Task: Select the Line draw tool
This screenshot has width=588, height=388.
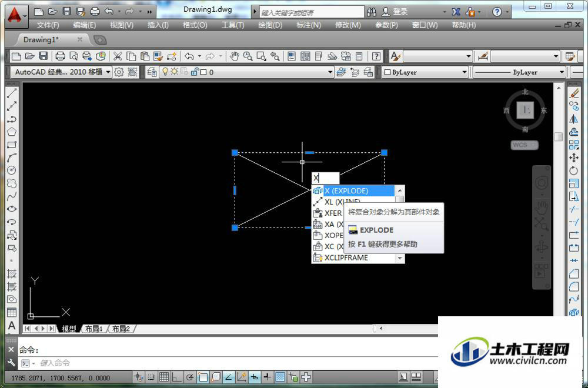Action: tap(12, 93)
